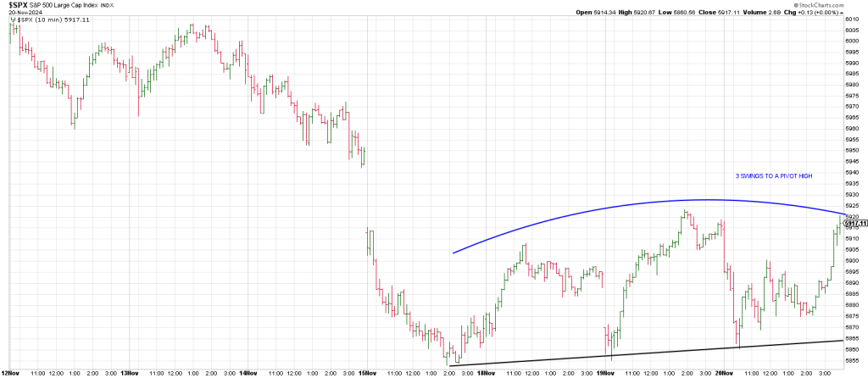
Task: Click the 19Nov date label on time axis
Action: 603,372
